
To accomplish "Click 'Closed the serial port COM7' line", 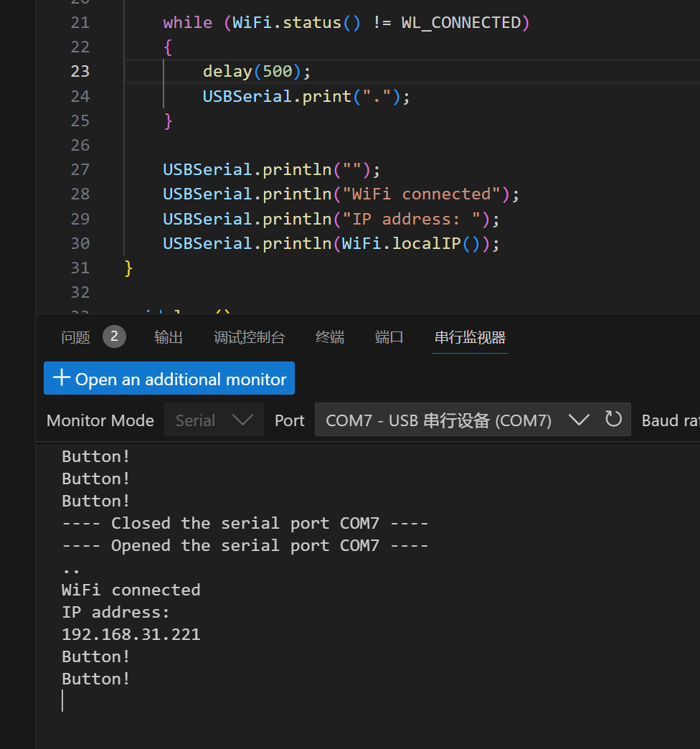I will (245, 523).
